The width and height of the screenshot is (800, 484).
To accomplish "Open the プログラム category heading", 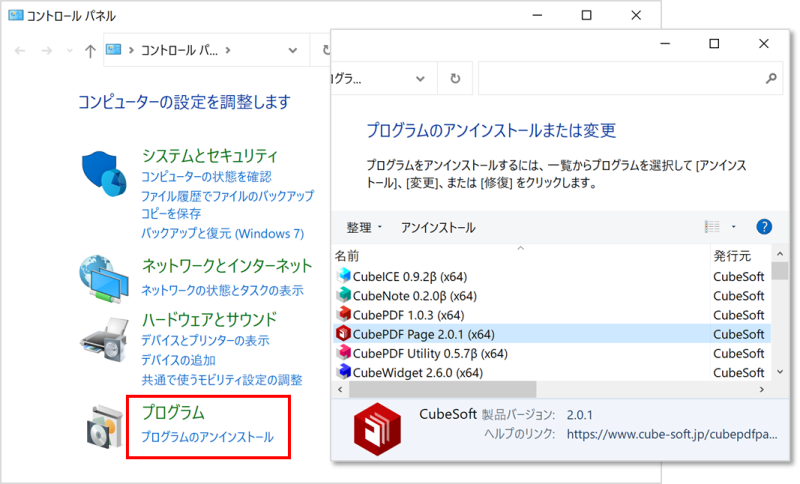I will point(173,412).
